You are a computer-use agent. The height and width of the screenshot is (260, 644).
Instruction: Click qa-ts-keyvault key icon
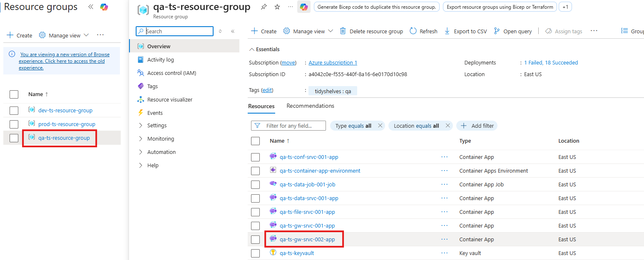point(273,253)
